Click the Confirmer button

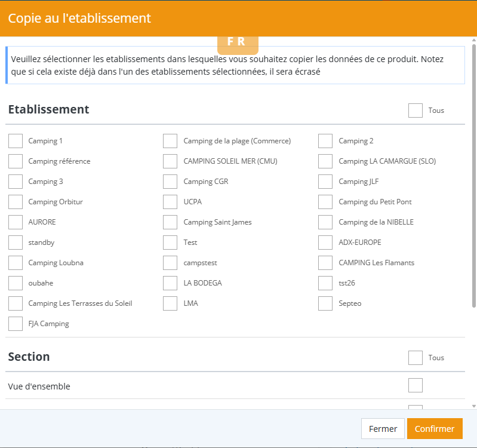pos(435,429)
